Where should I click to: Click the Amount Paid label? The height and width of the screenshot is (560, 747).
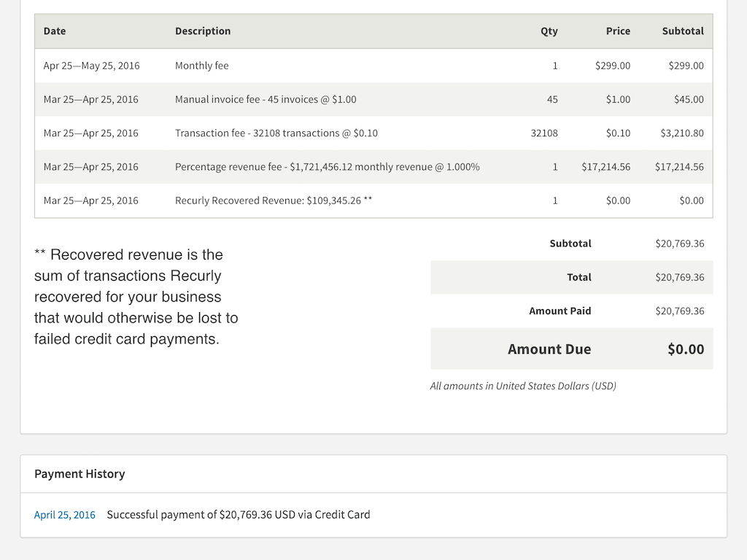[x=560, y=311]
